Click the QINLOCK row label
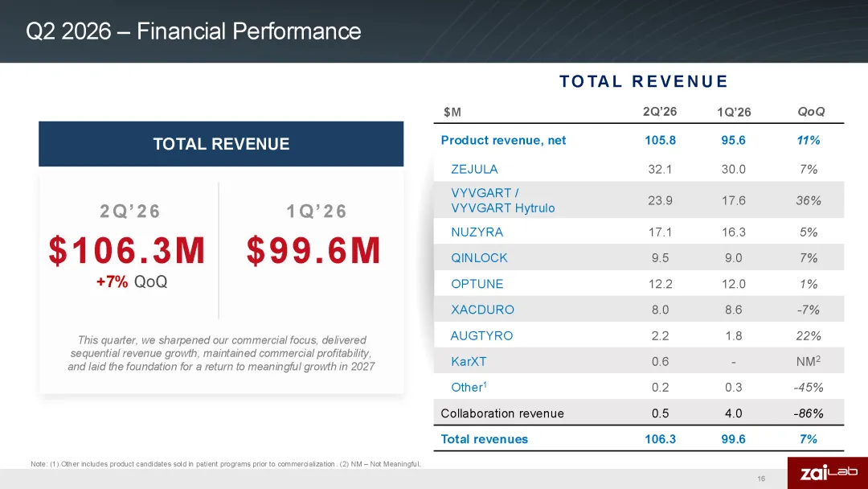 [x=479, y=258]
